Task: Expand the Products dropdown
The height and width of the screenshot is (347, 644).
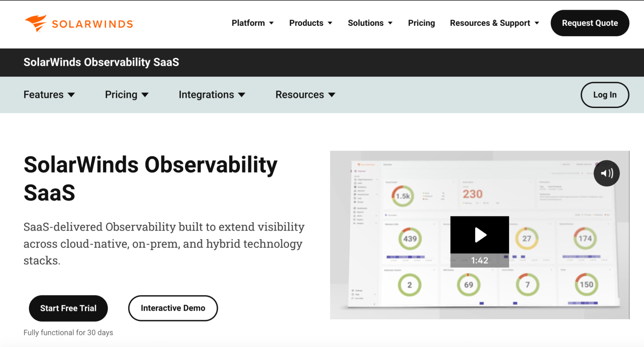Action: [x=311, y=23]
